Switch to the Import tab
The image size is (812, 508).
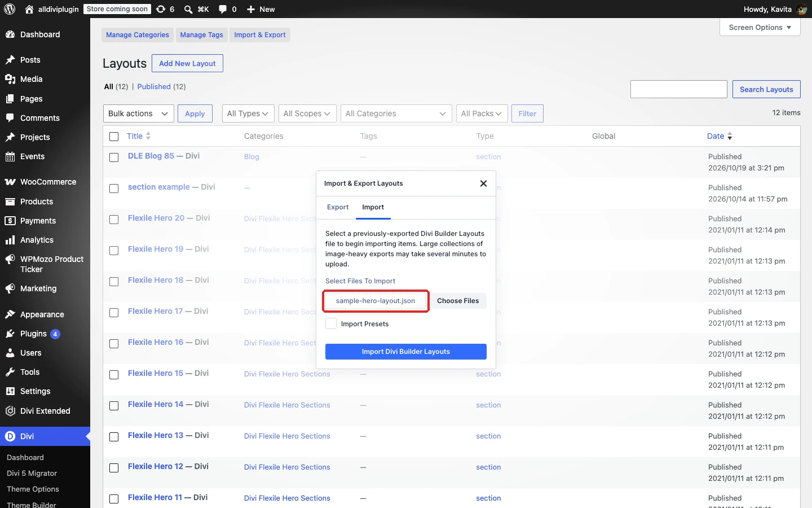click(x=373, y=207)
